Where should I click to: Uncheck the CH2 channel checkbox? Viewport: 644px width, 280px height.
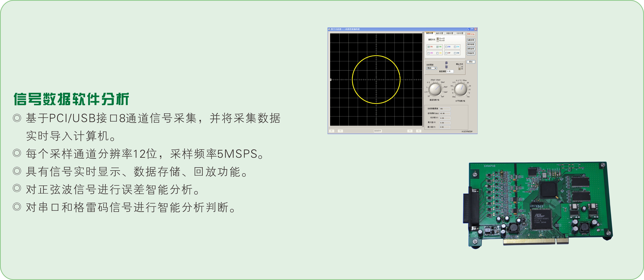click(x=437, y=47)
